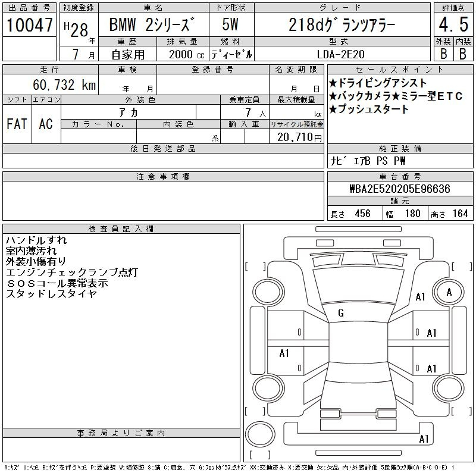This screenshot has width=476, height=476.
Task: Click the 評価点 header
Action: point(453,8)
